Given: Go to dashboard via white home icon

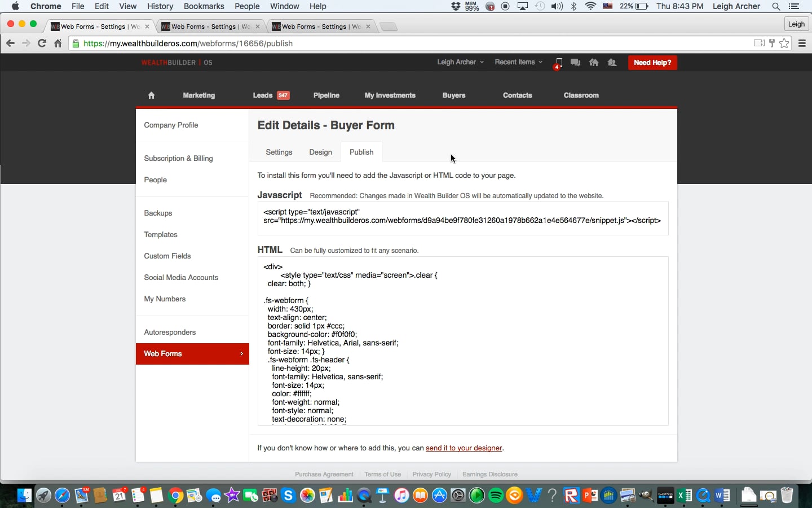Looking at the screenshot, I should (151, 95).
